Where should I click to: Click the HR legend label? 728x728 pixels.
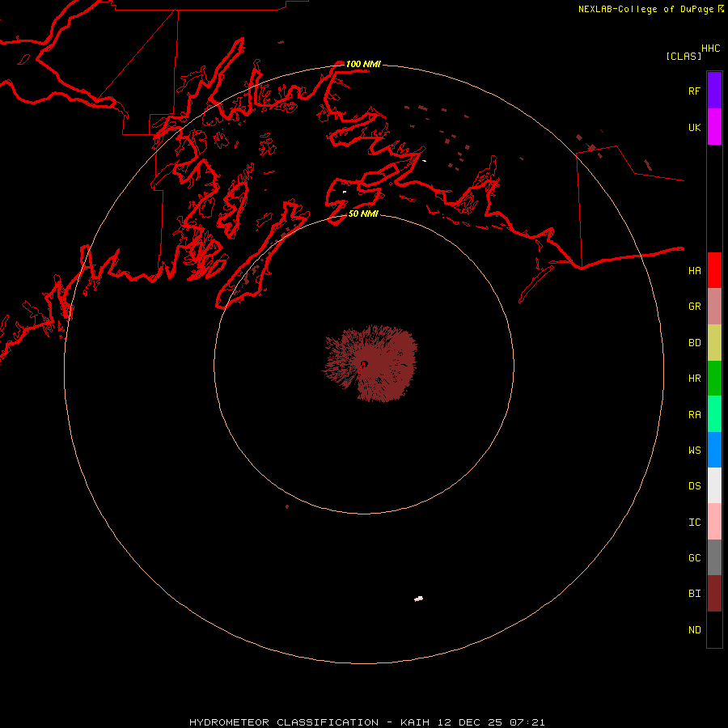pyautogui.click(x=694, y=379)
